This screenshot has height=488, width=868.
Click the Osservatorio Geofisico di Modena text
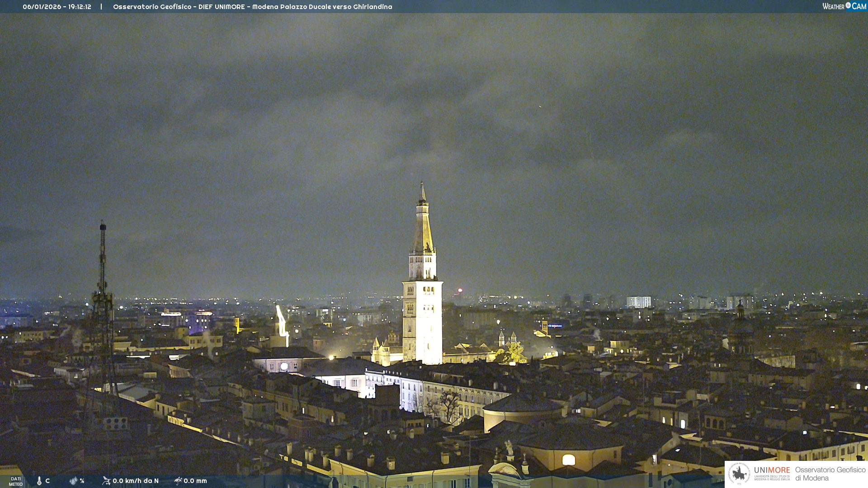point(830,474)
